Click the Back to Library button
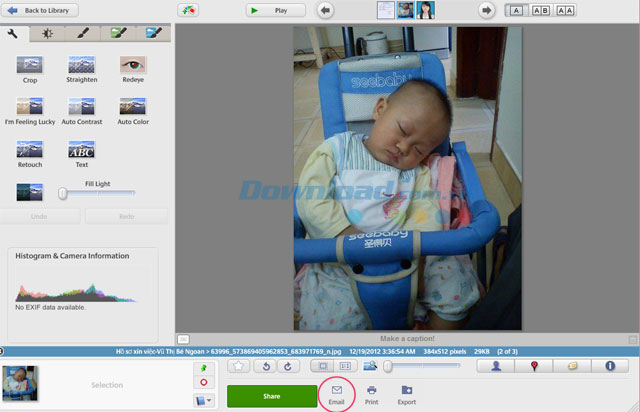This screenshot has width=640, height=412. coord(40,10)
